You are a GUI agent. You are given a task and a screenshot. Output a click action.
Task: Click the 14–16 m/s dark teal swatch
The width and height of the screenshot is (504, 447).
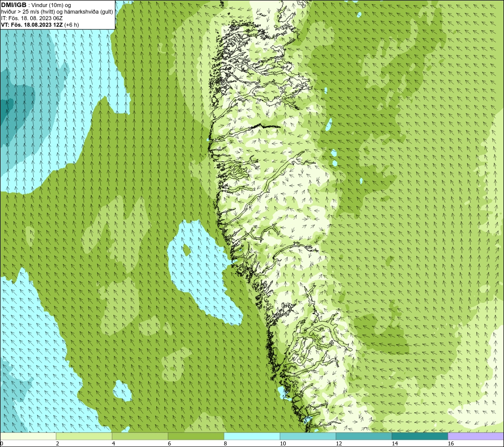coord(420,436)
